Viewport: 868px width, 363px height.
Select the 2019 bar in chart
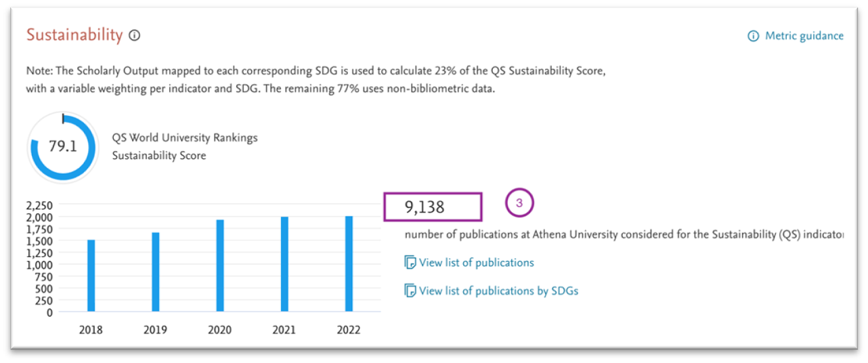pos(156,273)
